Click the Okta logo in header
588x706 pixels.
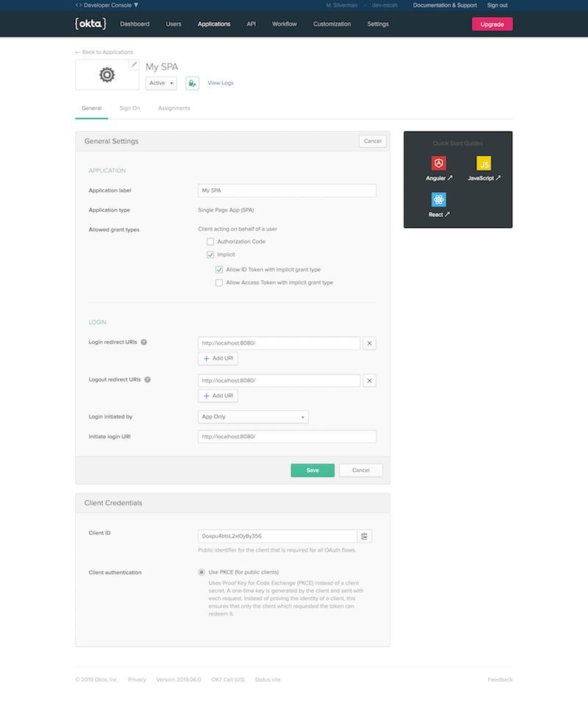90,24
